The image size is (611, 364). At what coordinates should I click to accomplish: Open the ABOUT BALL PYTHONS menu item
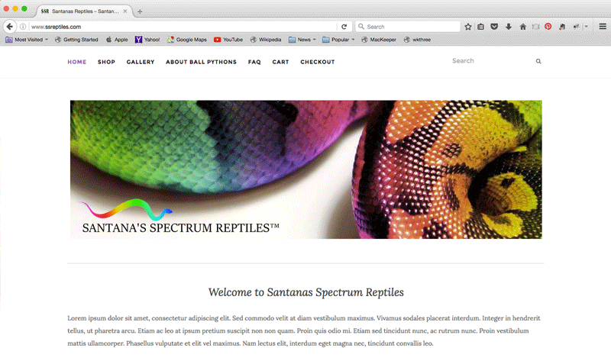[201, 62]
